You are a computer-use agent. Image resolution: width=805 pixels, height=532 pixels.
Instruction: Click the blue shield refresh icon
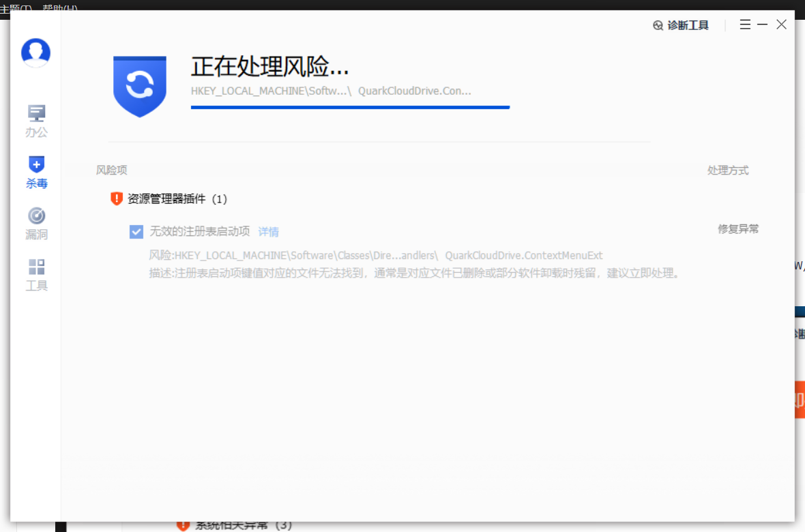pyautogui.click(x=140, y=86)
